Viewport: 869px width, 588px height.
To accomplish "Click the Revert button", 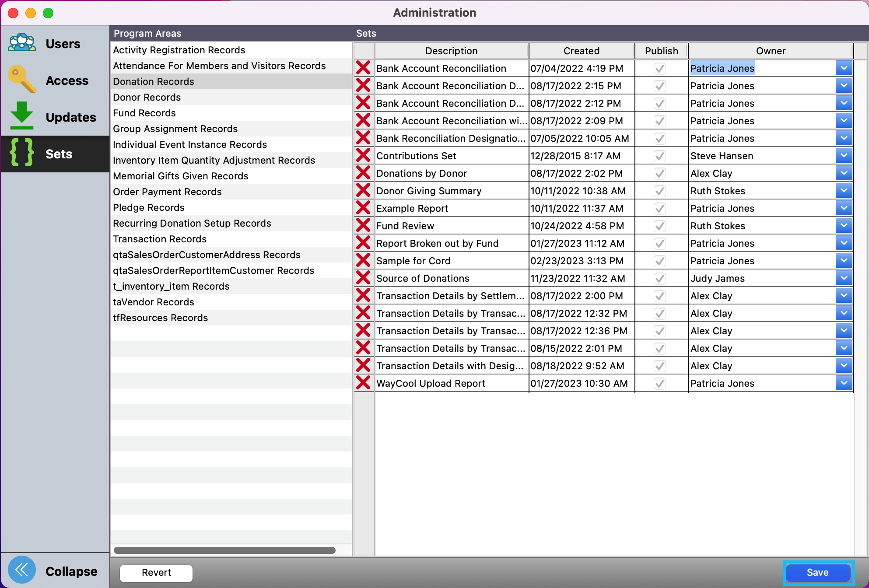I will click(156, 573).
